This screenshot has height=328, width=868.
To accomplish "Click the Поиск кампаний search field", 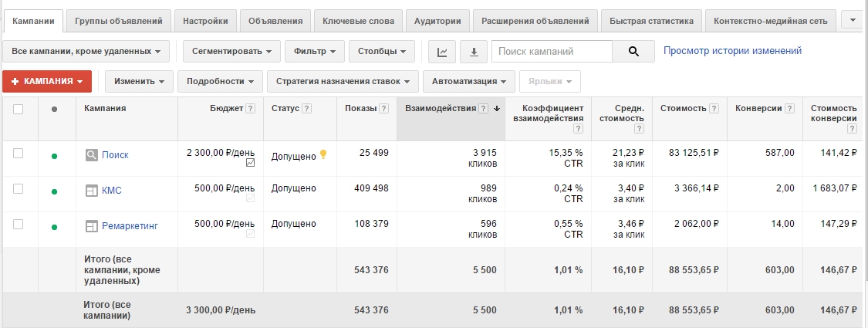I will 551,52.
